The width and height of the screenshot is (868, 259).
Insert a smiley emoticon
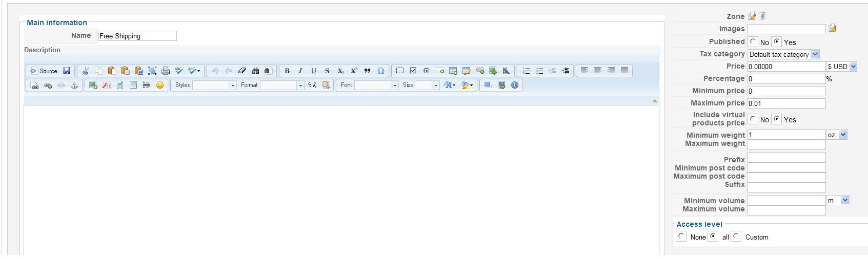pos(160,85)
